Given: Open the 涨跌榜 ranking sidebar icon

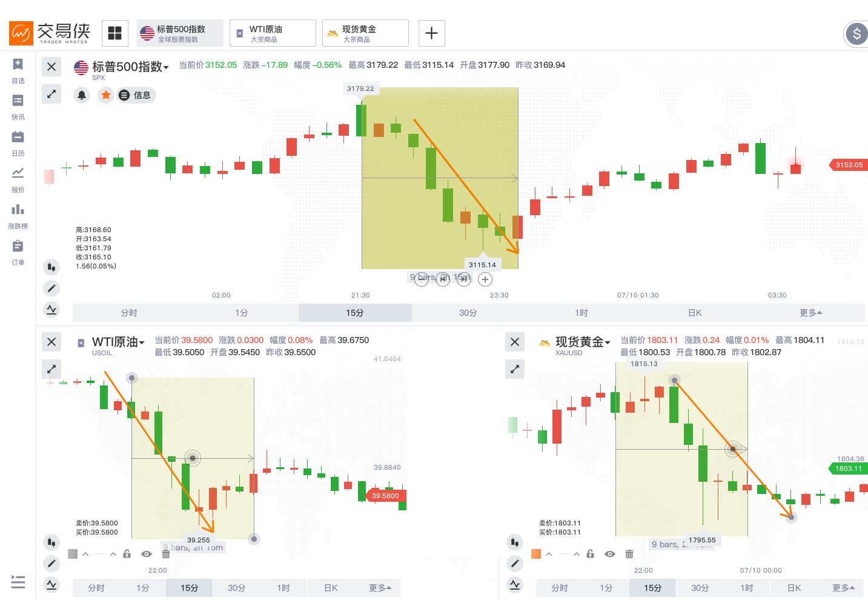Looking at the screenshot, I should [18, 215].
